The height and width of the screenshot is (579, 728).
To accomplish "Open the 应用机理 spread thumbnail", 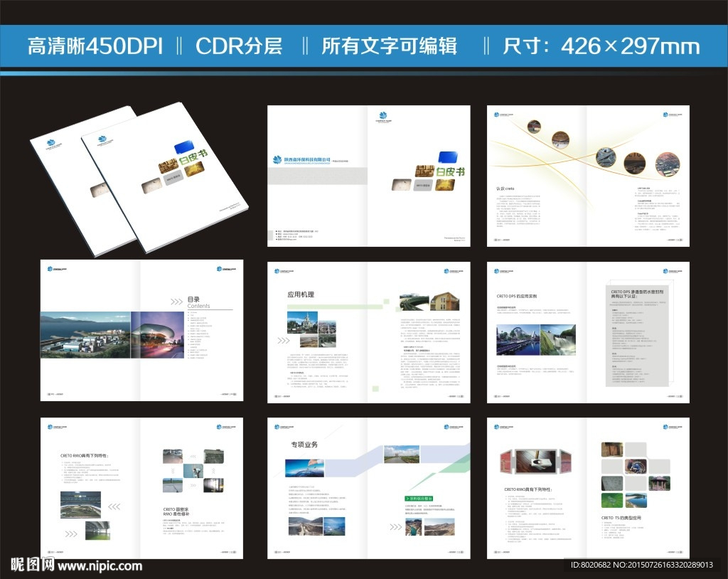I will [369, 332].
